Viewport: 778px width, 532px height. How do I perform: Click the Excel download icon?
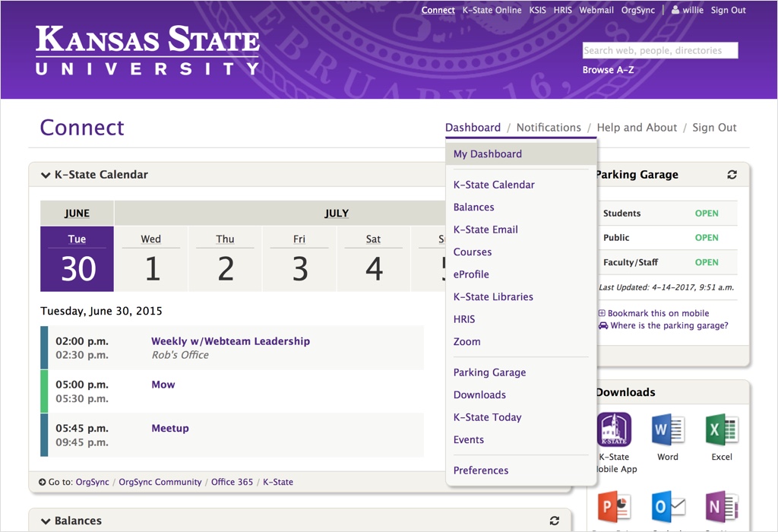point(722,430)
